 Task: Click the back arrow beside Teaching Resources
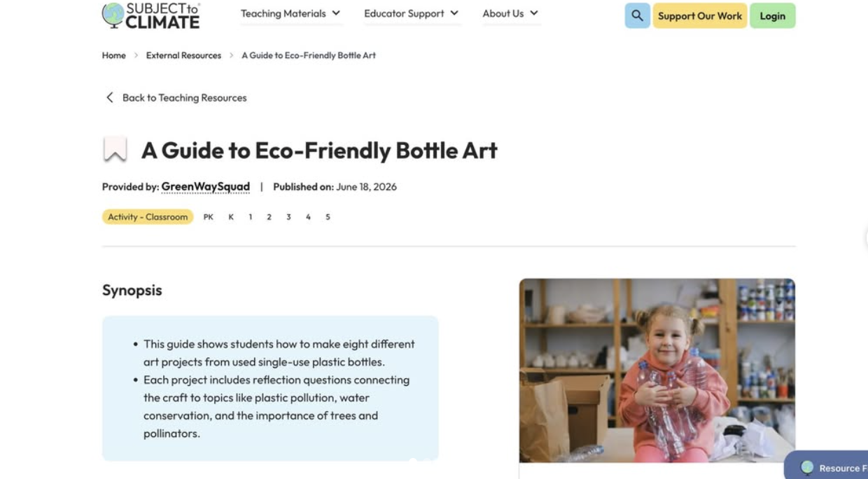pyautogui.click(x=109, y=97)
